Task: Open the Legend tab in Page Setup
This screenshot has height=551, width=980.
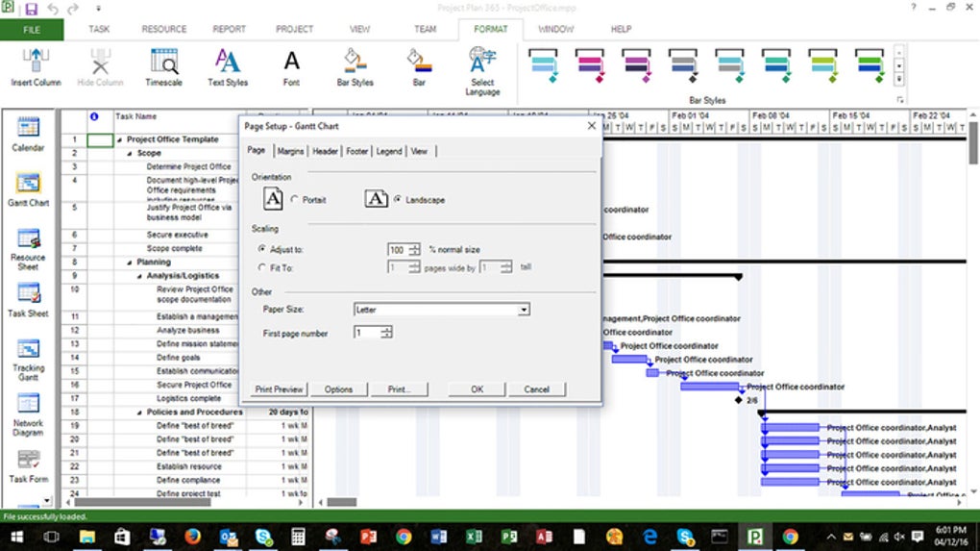Action: (x=389, y=151)
